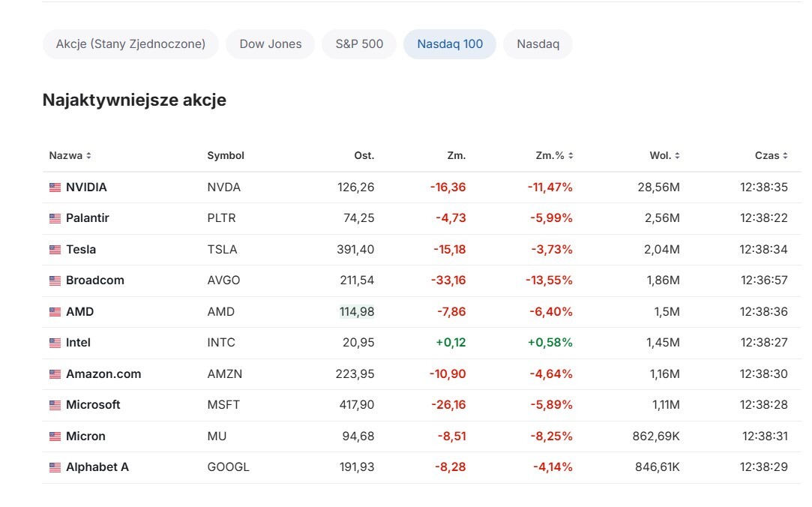
Task: Click the flag icon beside Intel
Action: coord(55,343)
